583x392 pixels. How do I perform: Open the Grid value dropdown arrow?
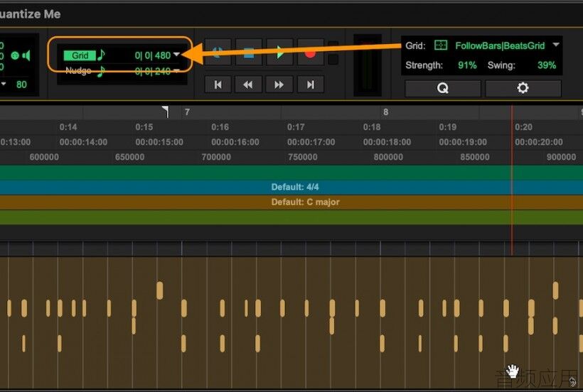[x=176, y=55]
